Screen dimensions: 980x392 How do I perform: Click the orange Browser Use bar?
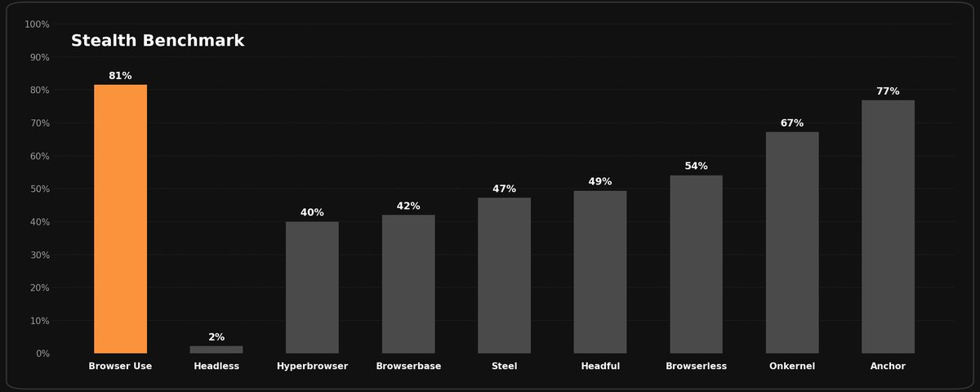[x=120, y=219]
